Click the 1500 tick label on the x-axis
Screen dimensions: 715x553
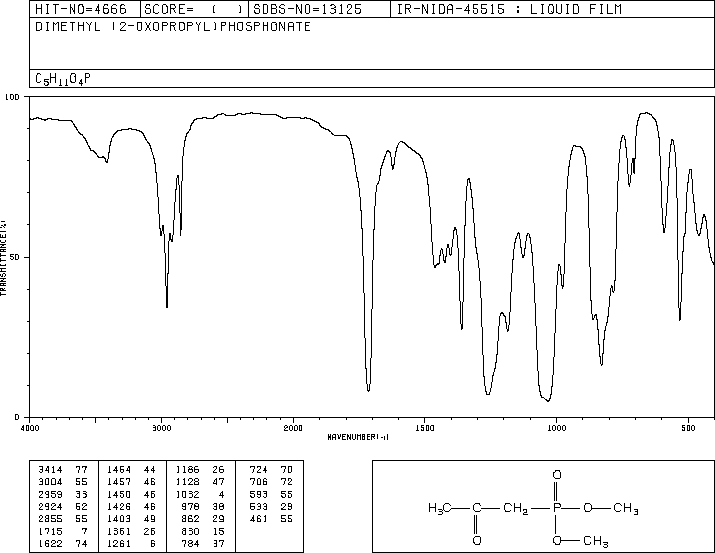click(x=425, y=428)
